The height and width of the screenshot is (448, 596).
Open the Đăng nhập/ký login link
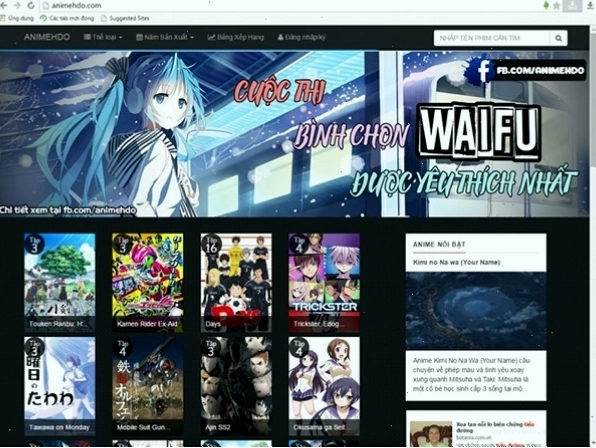point(301,37)
